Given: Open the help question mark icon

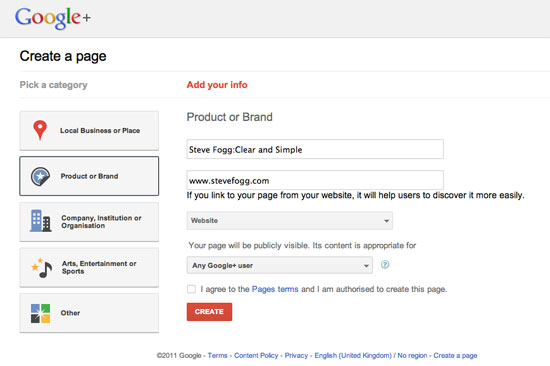Looking at the screenshot, I should tap(385, 265).
